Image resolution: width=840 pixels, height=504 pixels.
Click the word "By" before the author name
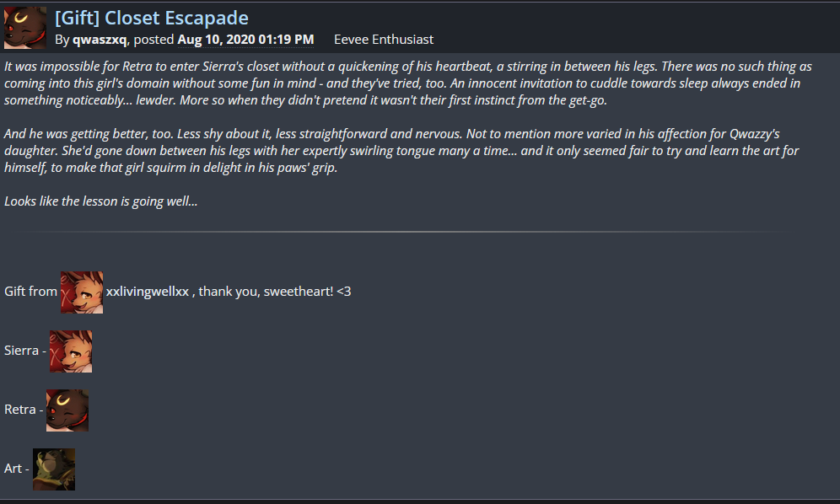pyautogui.click(x=62, y=40)
